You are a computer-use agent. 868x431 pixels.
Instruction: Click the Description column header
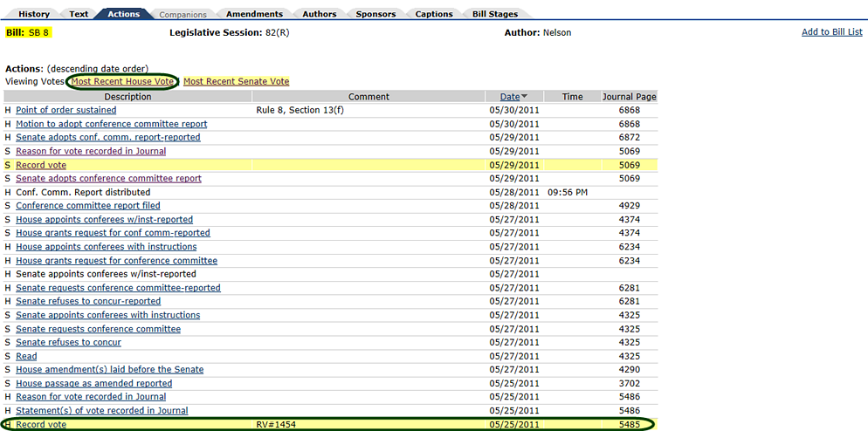pos(127,97)
